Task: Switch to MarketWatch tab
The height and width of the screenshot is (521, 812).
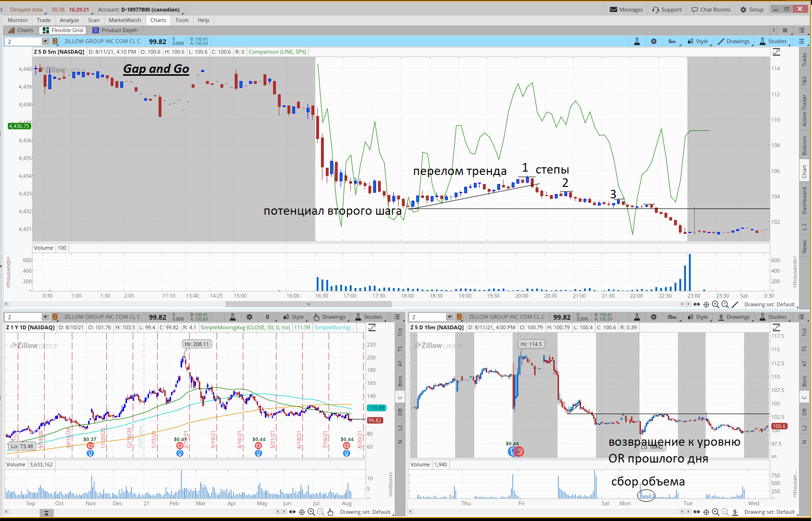Action: 125,20
